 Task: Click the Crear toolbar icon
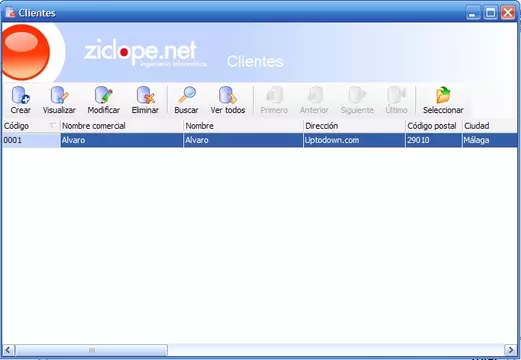coord(21,100)
